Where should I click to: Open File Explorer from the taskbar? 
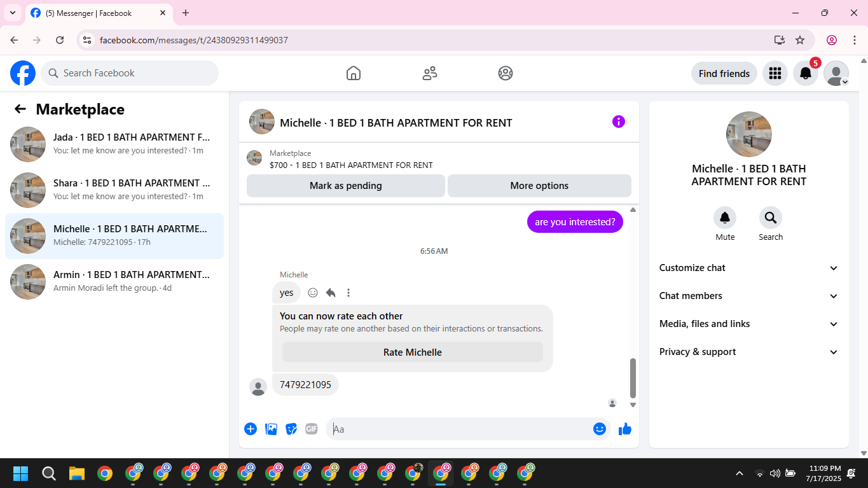pos(77,473)
